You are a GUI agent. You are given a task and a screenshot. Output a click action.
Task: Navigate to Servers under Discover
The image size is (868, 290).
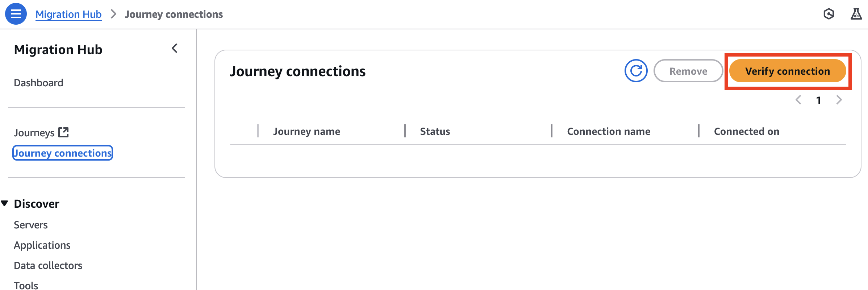tap(30, 225)
